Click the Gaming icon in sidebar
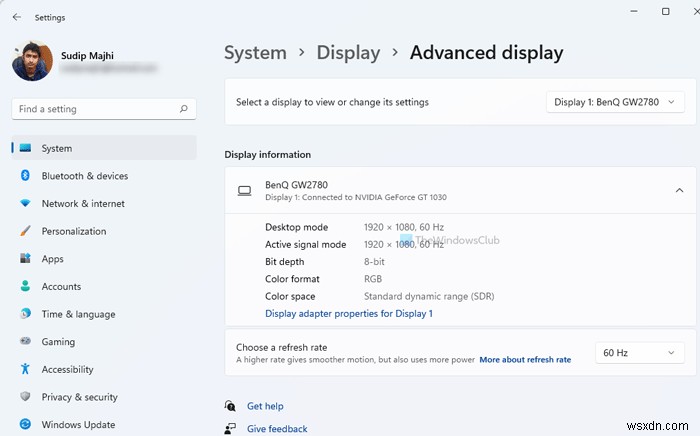The height and width of the screenshot is (436, 700). pyautogui.click(x=25, y=342)
